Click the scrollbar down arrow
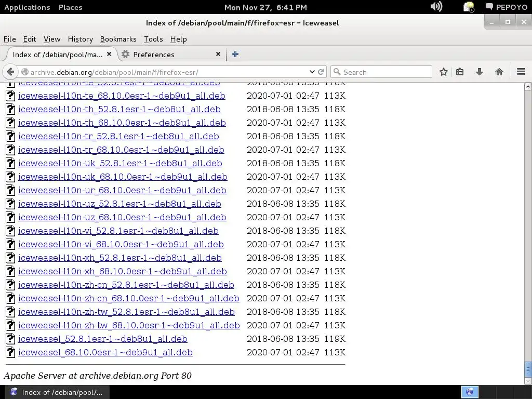The height and width of the screenshot is (399, 532). click(528, 381)
